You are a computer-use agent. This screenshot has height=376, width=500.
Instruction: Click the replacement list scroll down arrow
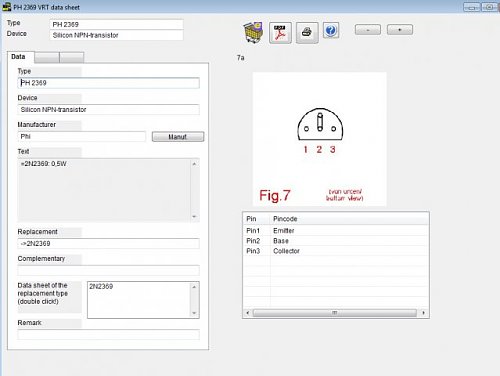(194, 313)
